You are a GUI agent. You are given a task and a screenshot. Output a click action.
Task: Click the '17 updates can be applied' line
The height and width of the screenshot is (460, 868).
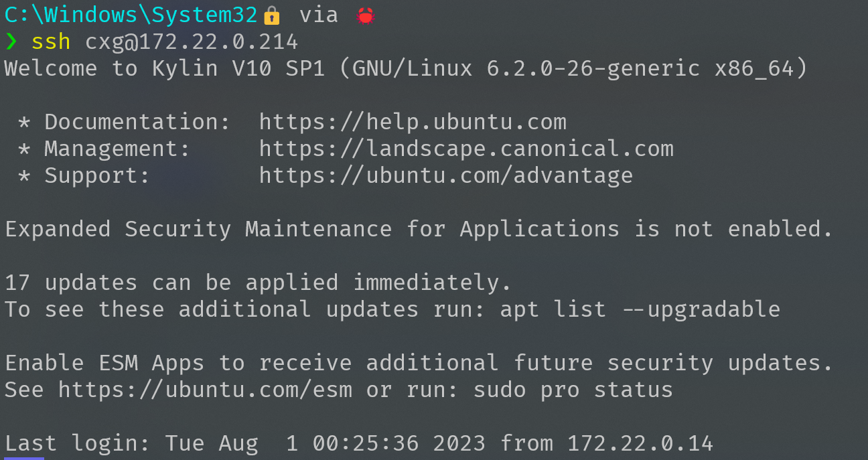(259, 283)
